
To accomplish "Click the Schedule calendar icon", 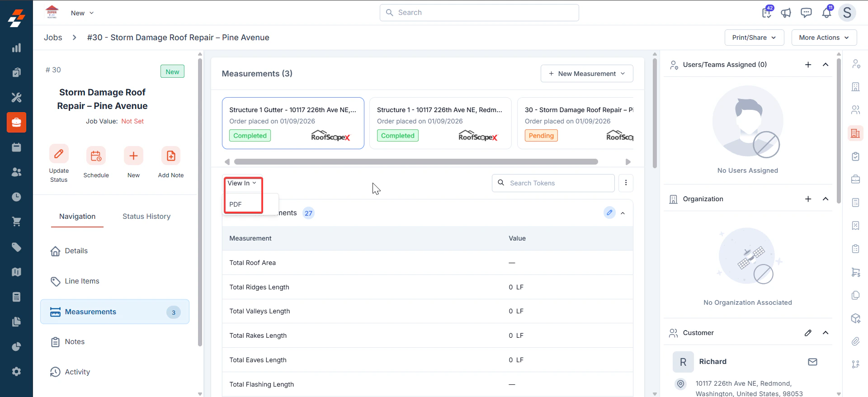I will [x=96, y=156].
